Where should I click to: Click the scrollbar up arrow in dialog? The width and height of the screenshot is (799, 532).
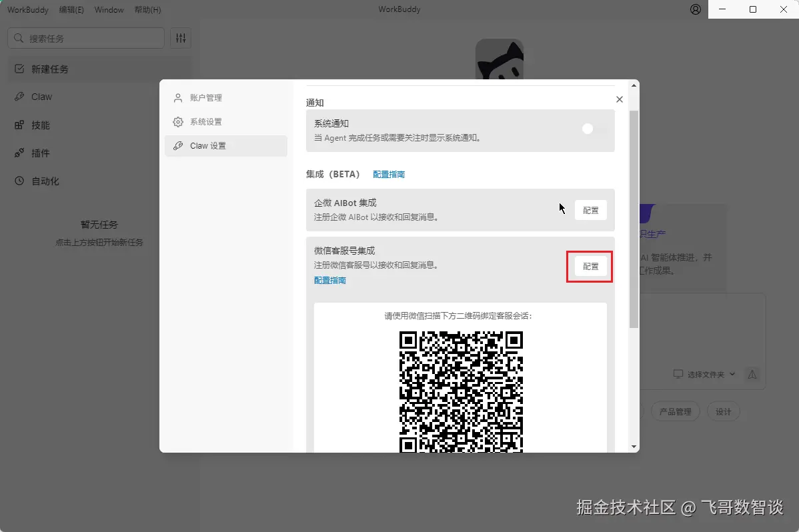(634, 85)
